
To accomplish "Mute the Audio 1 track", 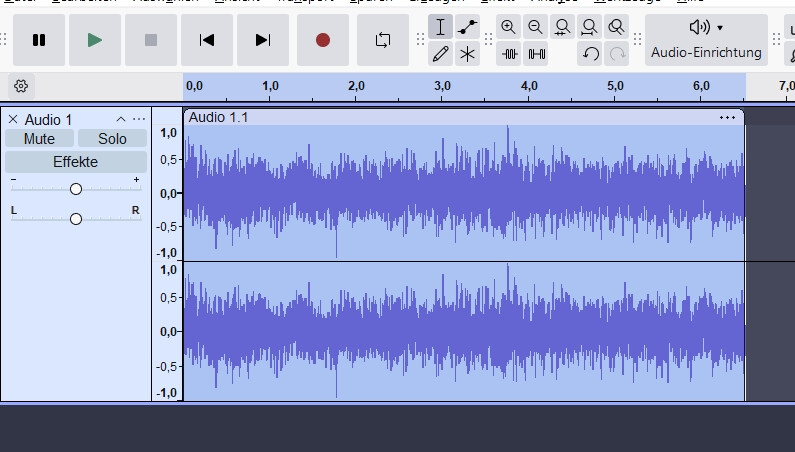I will 39,139.
